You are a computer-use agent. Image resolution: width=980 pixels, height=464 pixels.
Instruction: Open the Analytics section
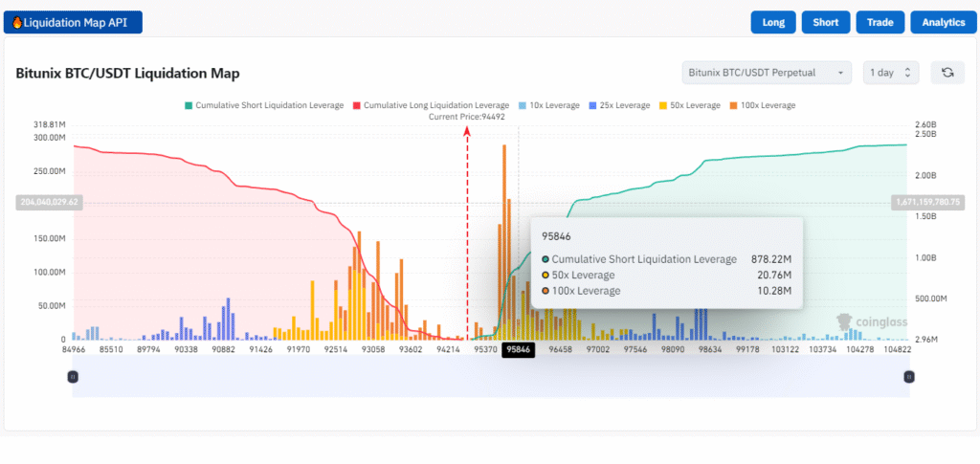click(944, 22)
